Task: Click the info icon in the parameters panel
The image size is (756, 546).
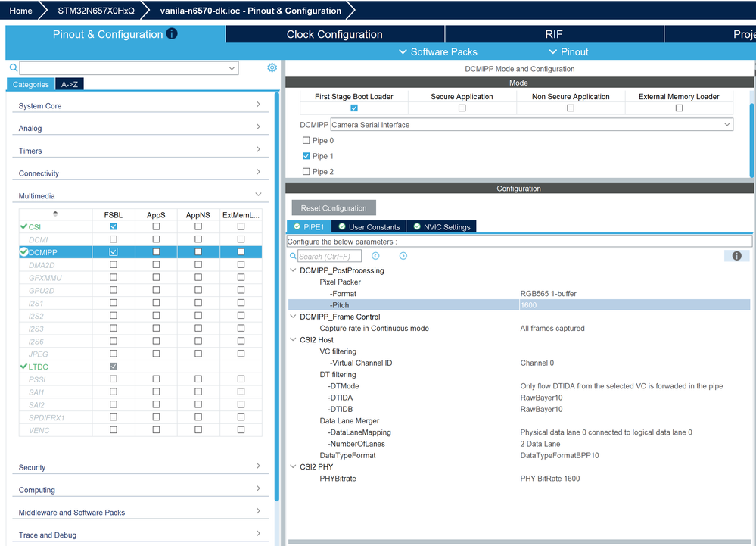Action: coord(736,257)
